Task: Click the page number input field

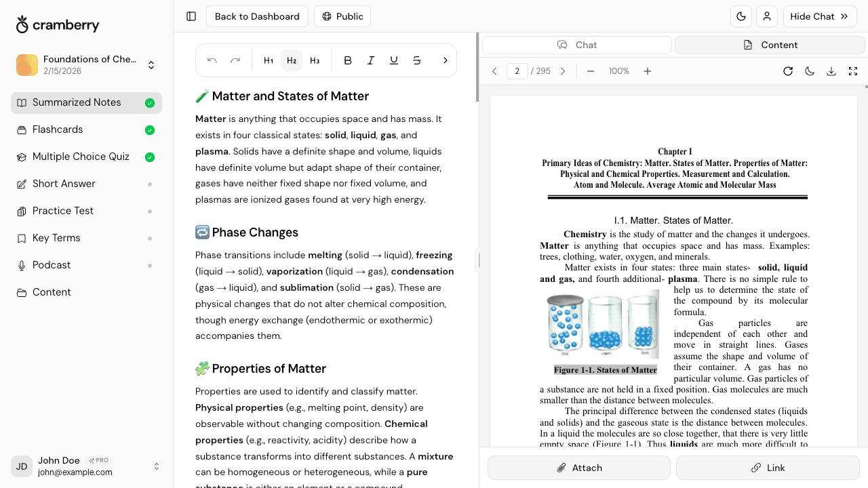Action: (517, 70)
